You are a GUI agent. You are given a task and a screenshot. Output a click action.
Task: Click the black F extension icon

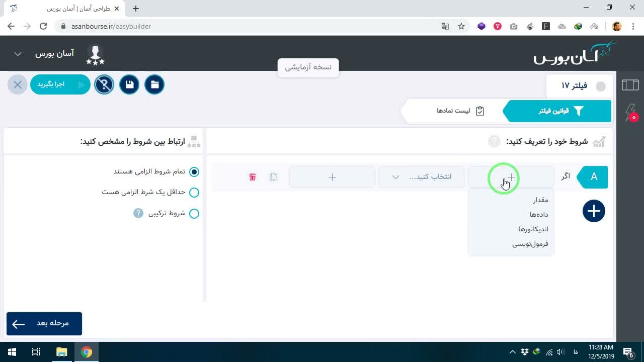[x=546, y=26]
